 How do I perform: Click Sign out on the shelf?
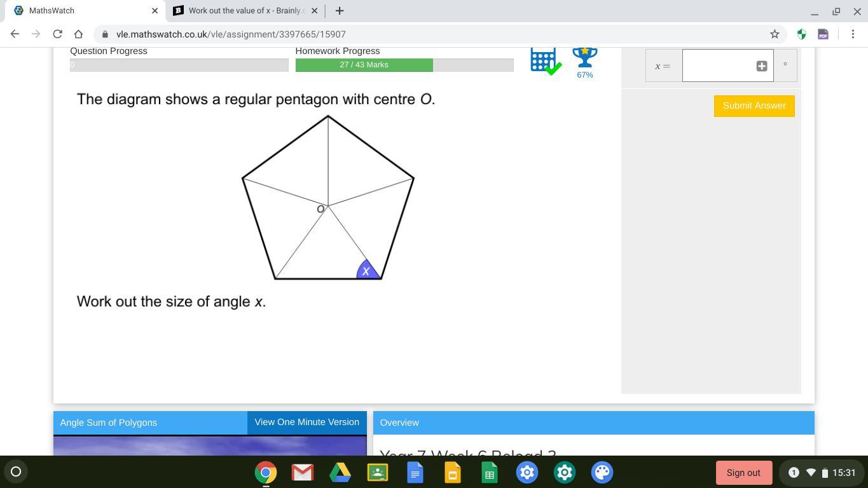pos(744,472)
